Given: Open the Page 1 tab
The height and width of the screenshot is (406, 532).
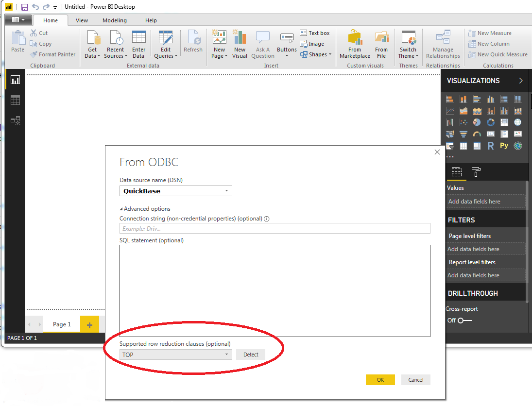Looking at the screenshot, I should click(62, 324).
